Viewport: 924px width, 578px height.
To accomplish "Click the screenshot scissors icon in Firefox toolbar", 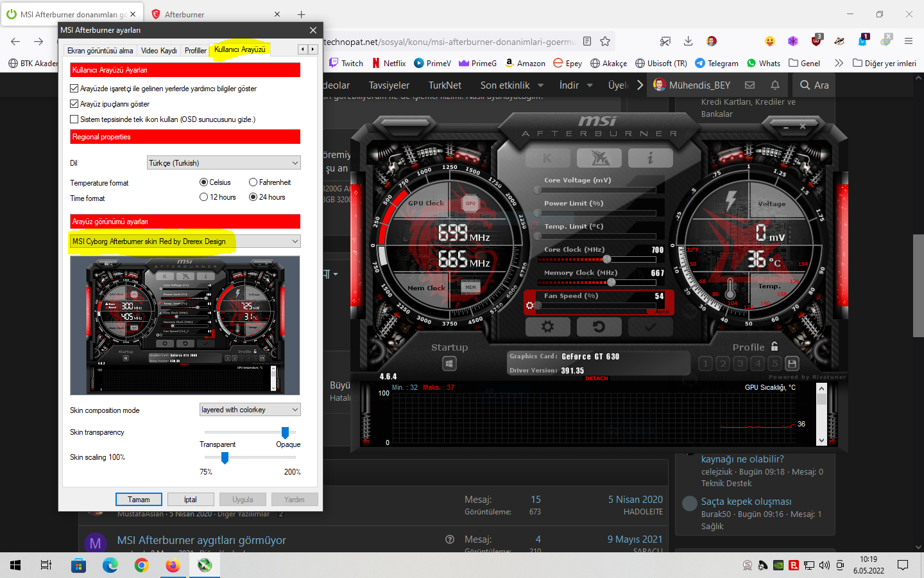I will [x=665, y=41].
